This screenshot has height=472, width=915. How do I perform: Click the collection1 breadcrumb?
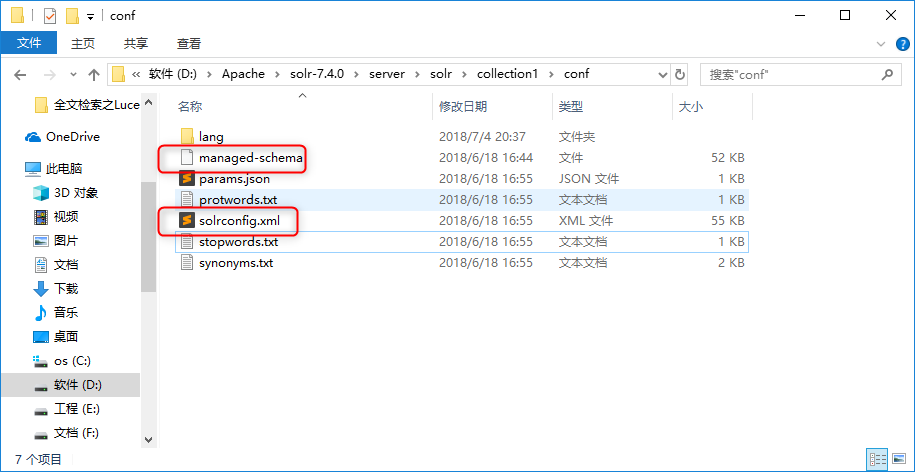(509, 74)
